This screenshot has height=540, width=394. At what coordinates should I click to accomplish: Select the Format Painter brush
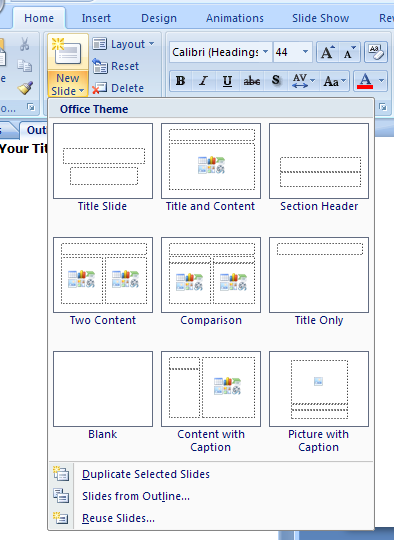[25, 88]
